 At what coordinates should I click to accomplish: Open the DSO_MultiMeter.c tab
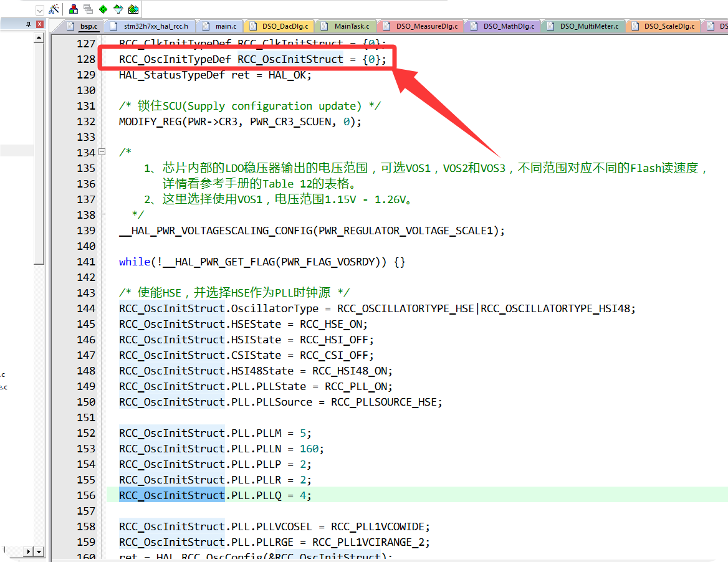(583, 26)
